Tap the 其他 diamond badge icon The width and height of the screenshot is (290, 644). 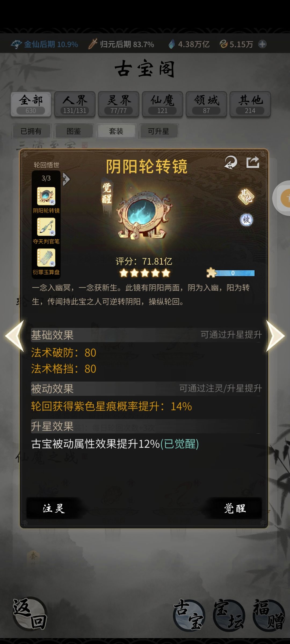coord(246,196)
